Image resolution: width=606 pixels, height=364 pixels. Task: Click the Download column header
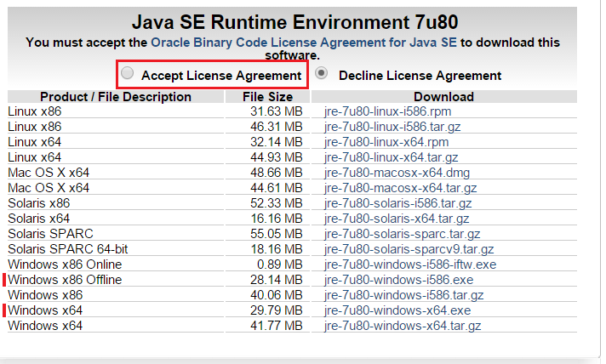[x=443, y=97]
